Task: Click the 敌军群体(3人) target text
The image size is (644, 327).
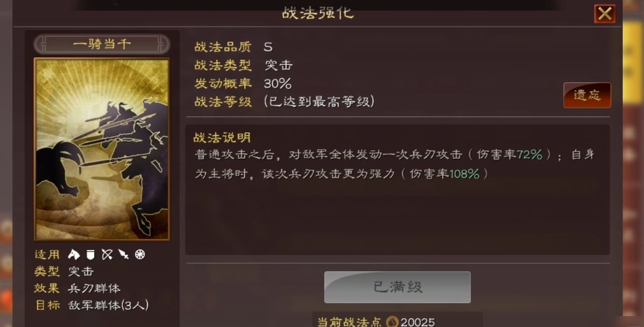Action: (x=108, y=305)
